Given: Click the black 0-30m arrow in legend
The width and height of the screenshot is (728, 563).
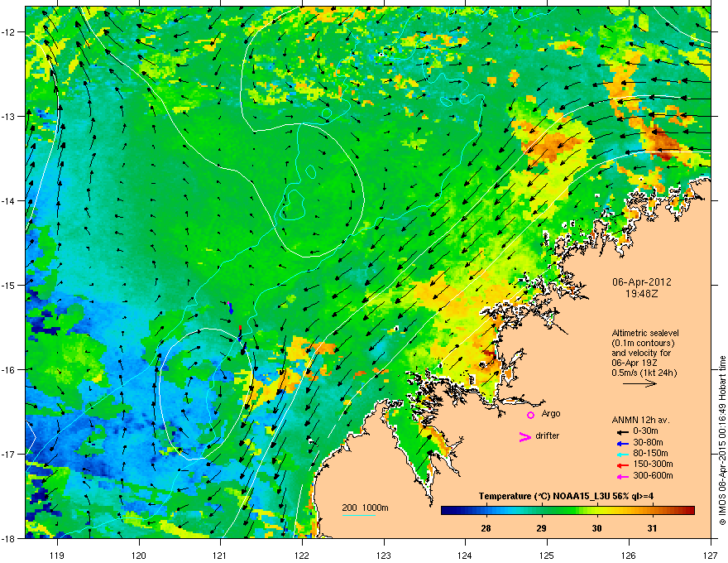Looking at the screenshot, I should (x=623, y=431).
